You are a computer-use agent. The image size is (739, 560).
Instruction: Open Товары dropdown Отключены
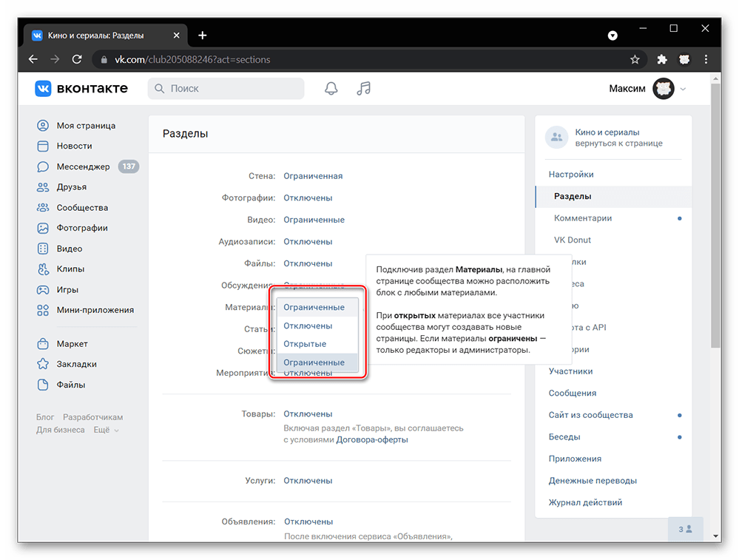tap(308, 414)
